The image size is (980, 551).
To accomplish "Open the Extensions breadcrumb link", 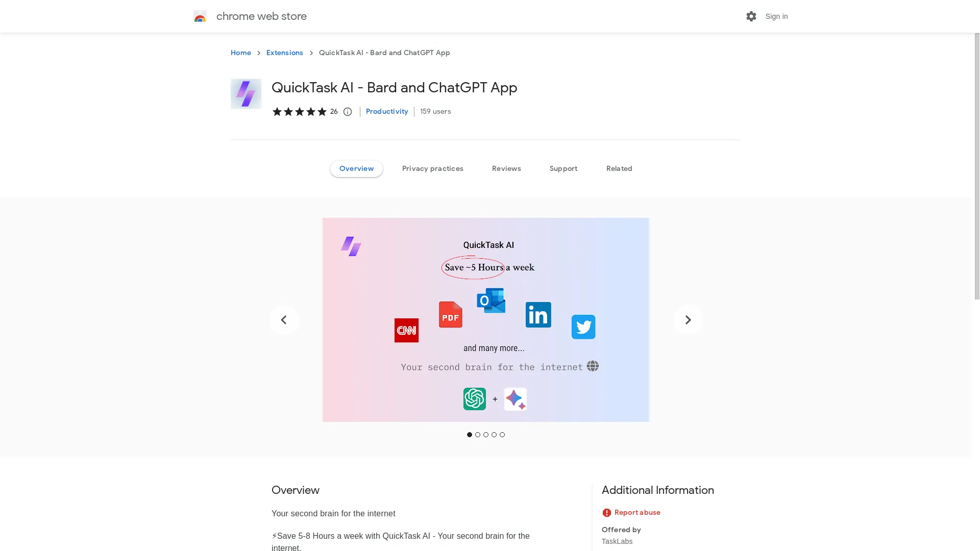I will [x=285, y=53].
